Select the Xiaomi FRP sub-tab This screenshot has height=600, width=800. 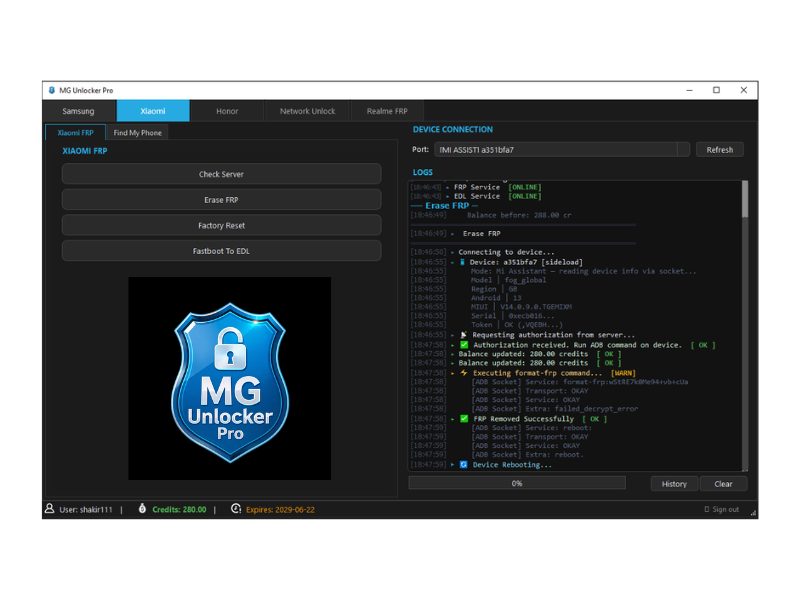[76, 133]
